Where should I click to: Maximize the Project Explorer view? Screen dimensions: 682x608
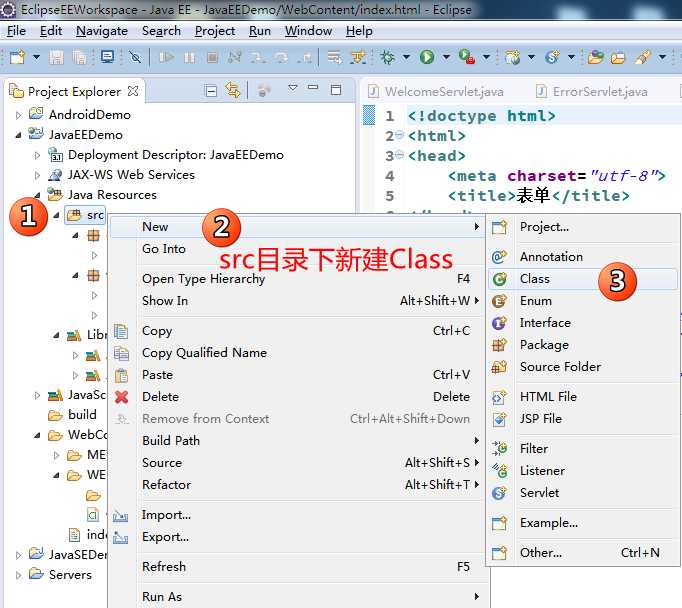(x=336, y=90)
